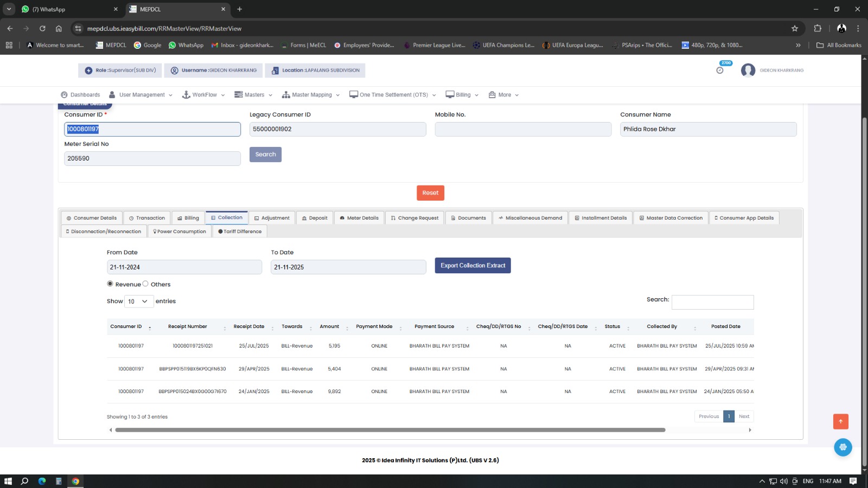Expand the Billing menu dropdown

tap(462, 95)
